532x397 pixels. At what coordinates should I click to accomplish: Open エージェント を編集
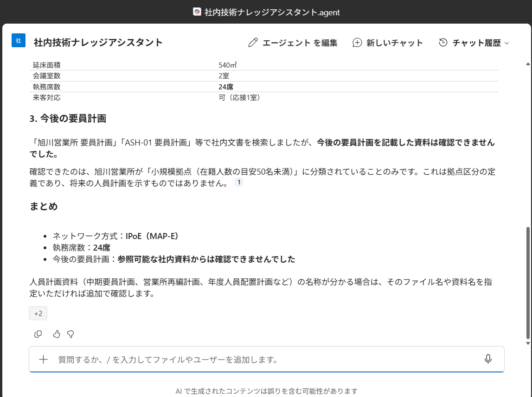(293, 43)
